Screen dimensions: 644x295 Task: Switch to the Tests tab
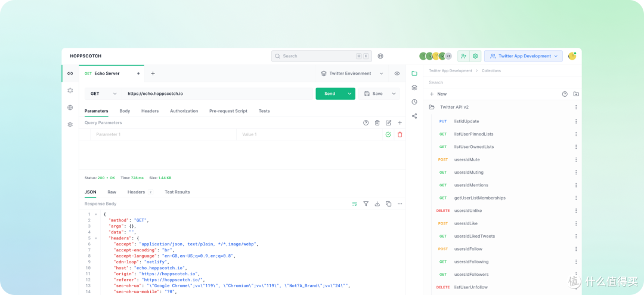pos(264,111)
